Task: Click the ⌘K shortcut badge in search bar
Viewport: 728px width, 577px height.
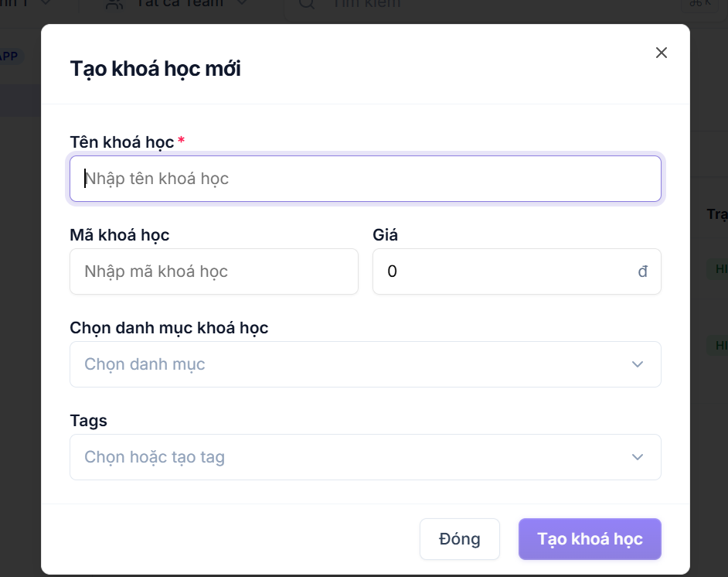Action: click(x=700, y=4)
